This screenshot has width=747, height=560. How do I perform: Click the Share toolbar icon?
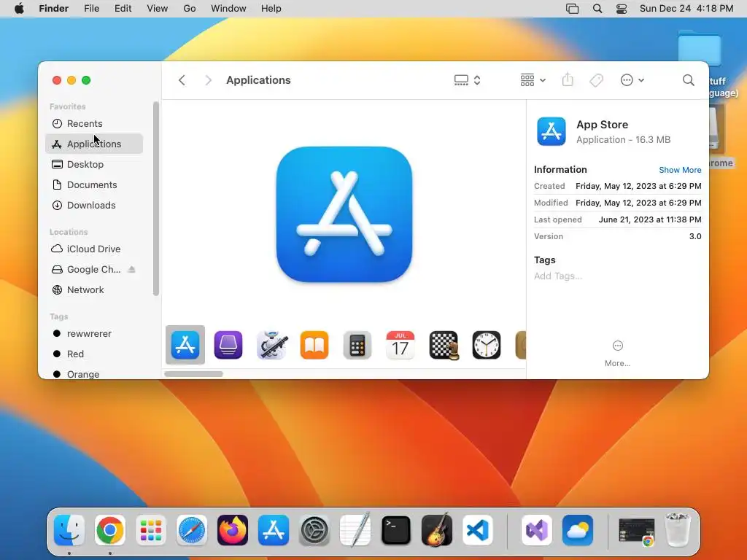[568, 79]
